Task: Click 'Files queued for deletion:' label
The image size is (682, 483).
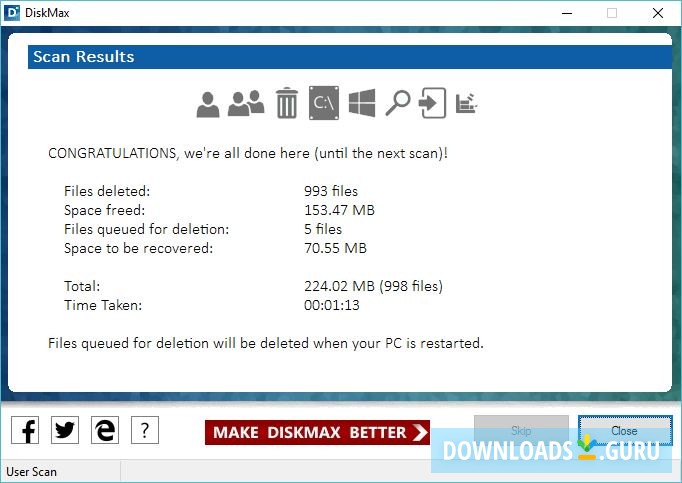Action: [147, 229]
